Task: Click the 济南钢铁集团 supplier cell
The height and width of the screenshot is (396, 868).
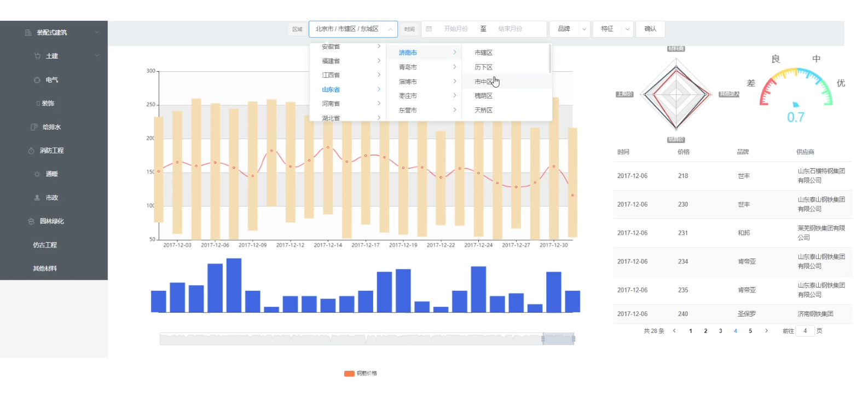Action: click(x=815, y=314)
